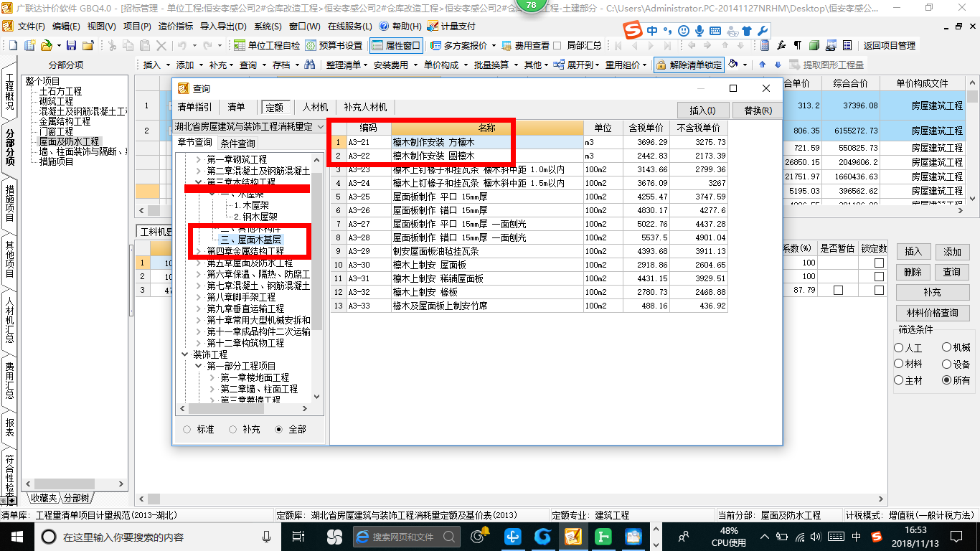This screenshot has width=980, height=551.
Task: Click the fx formula toolbar icon
Action: point(782,45)
